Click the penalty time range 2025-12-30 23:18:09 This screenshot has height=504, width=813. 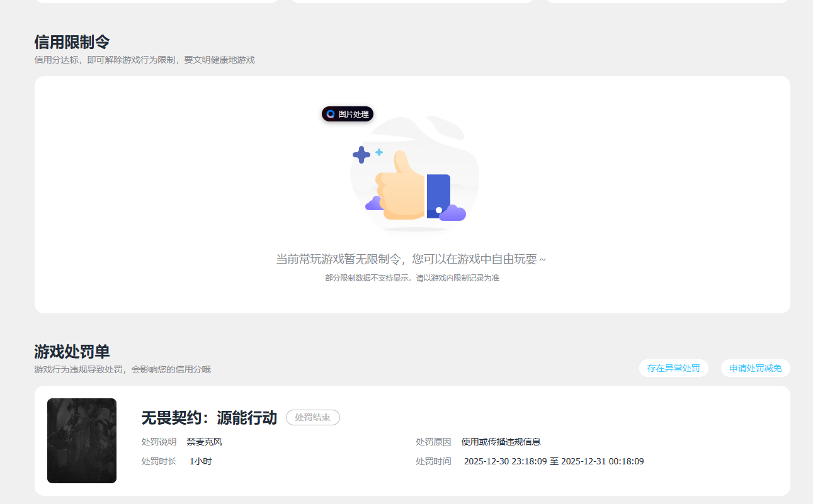click(x=554, y=461)
